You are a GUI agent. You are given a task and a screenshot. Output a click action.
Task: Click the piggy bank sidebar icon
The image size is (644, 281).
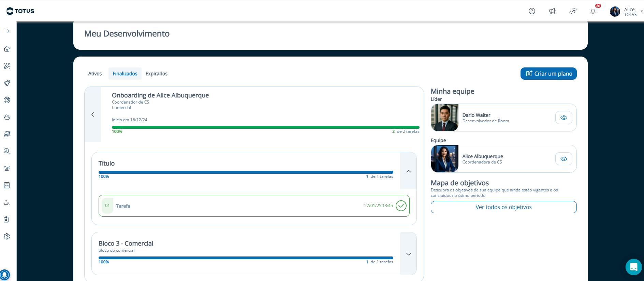point(7,117)
